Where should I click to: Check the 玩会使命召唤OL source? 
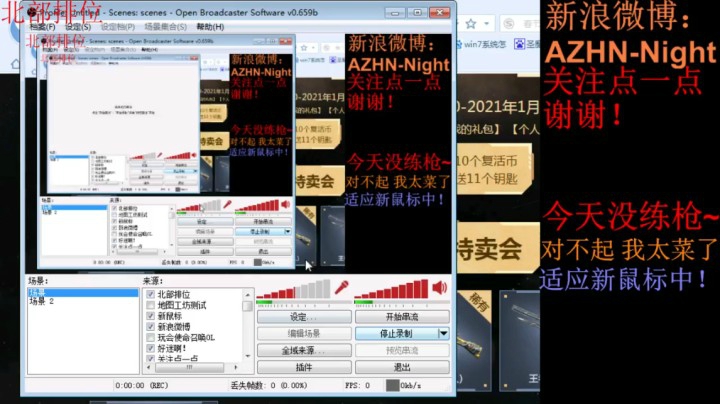pyautogui.click(x=150, y=337)
